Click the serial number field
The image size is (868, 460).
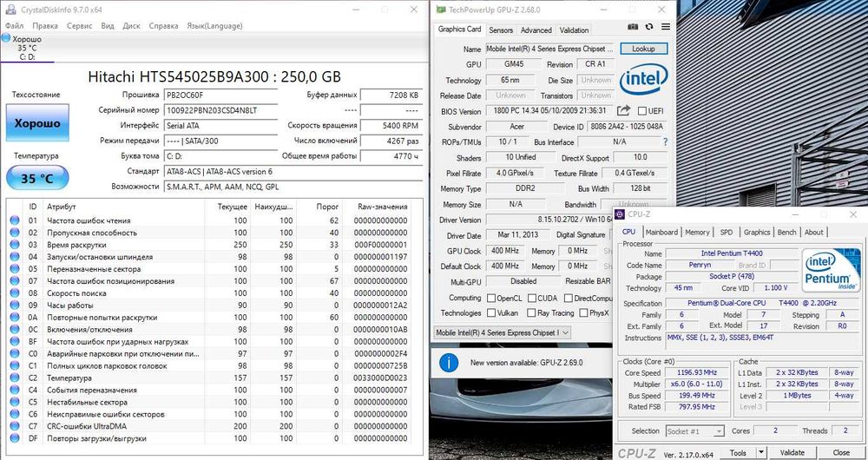pos(221,110)
